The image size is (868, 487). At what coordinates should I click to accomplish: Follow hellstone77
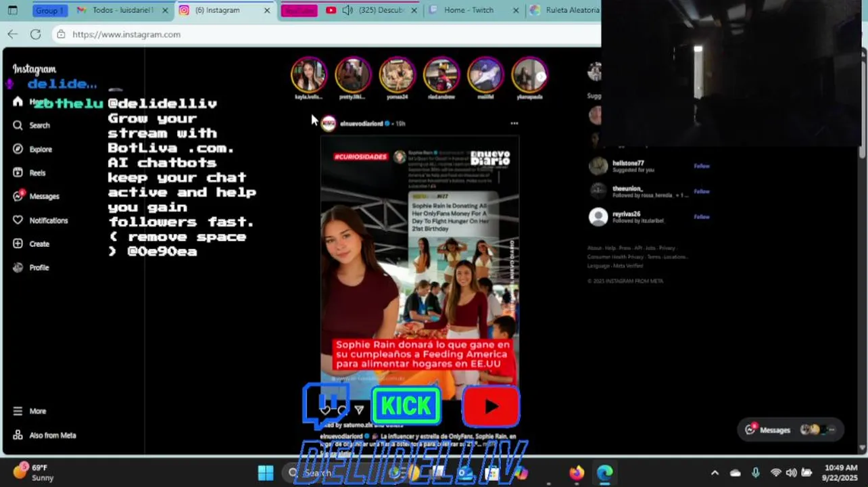tap(702, 166)
